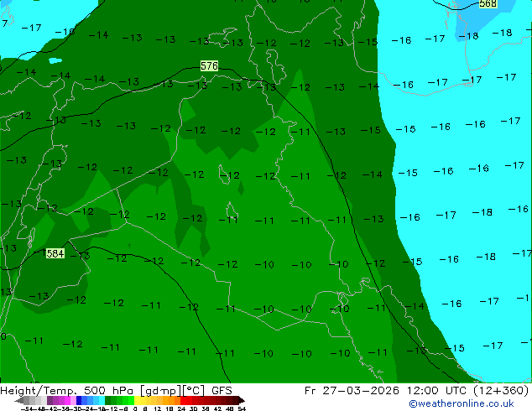Click the 568 contour height label
Viewport: 532px width, 411px height.
(488, 3)
